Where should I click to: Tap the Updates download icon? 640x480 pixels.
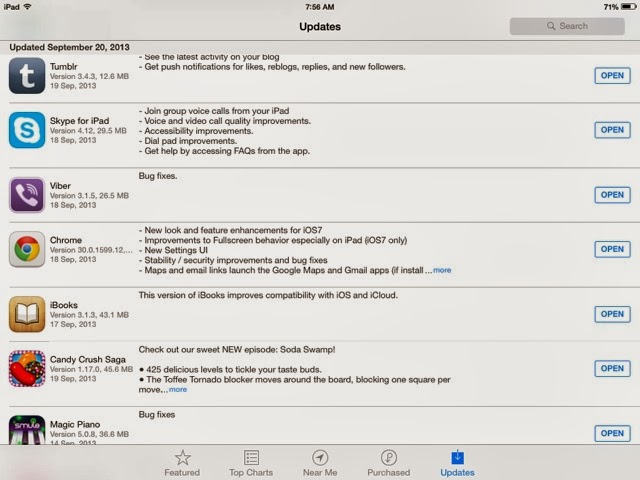[x=458, y=457]
